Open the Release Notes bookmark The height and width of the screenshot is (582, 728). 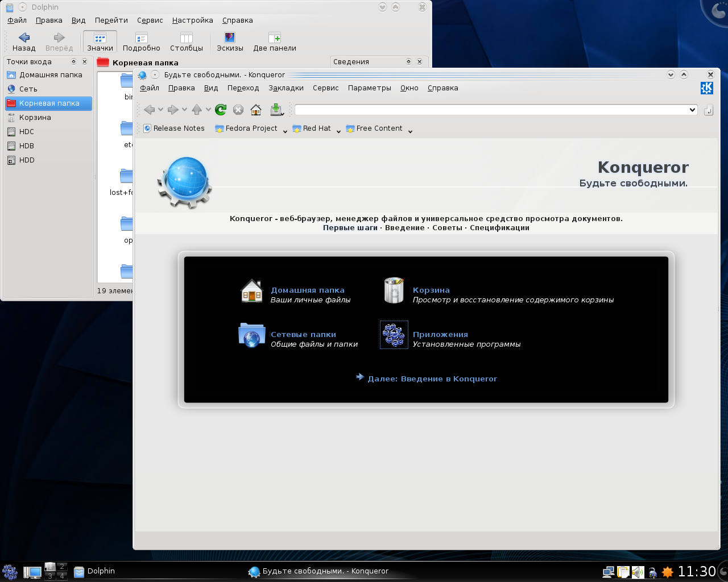click(173, 128)
